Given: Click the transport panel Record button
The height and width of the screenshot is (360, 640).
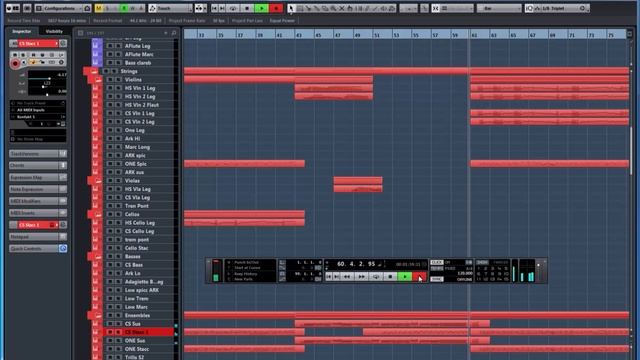Looking at the screenshot, I should click(x=419, y=277).
